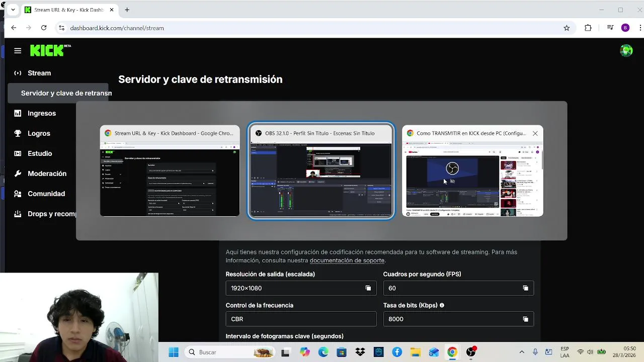The width and height of the screenshot is (644, 362).
Task: Copy the 8000 Kbps bitrate value
Action: pos(525,319)
